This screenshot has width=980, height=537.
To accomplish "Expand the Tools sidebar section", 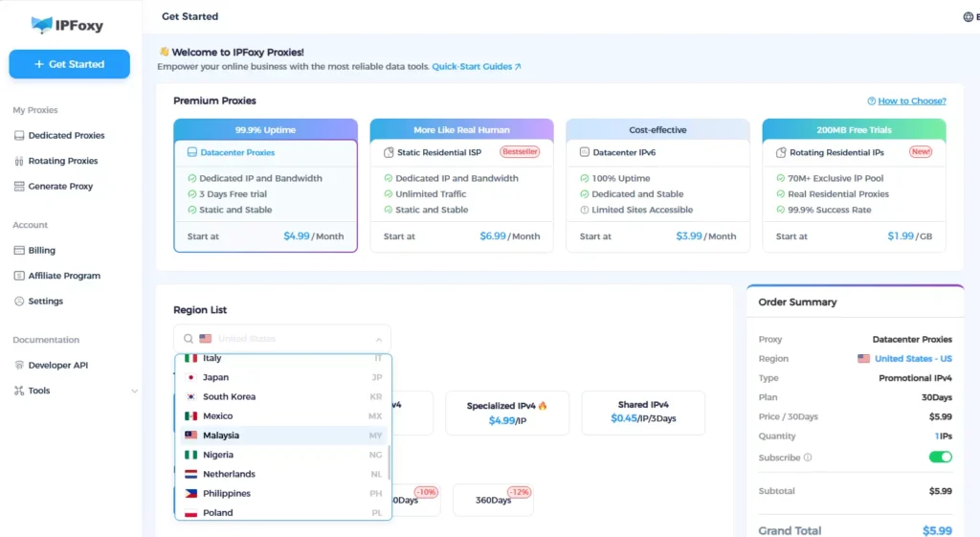I will (134, 391).
